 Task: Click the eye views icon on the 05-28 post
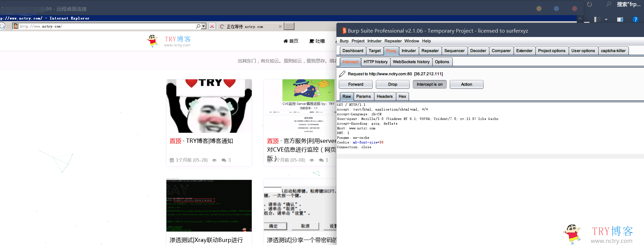point(214,160)
